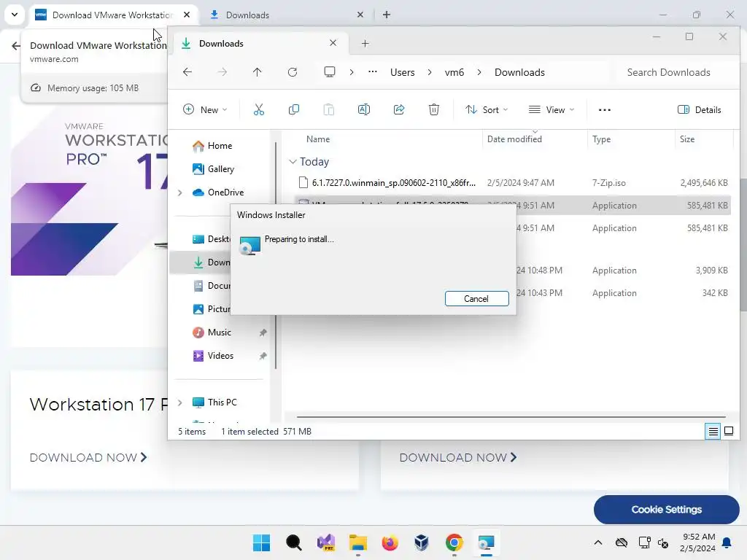Viewport: 747px width, 560px height.
Task: Expand hidden breadcrumb path ellipsis
Action: (373, 72)
